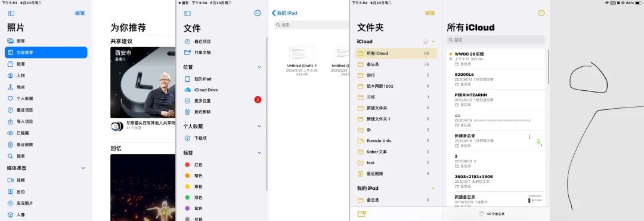Collapse the iCloud section in Notes

(434, 42)
